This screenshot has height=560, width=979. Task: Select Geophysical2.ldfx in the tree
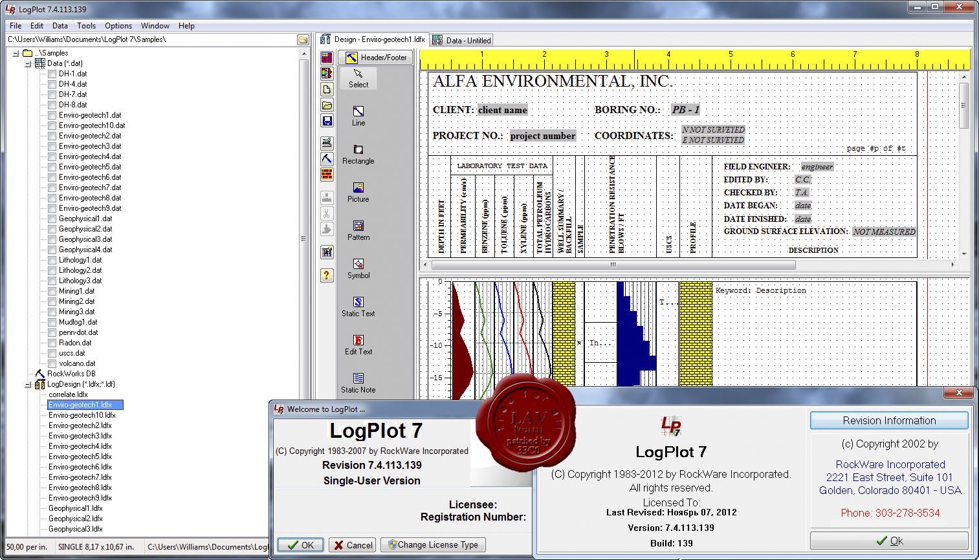(76, 519)
